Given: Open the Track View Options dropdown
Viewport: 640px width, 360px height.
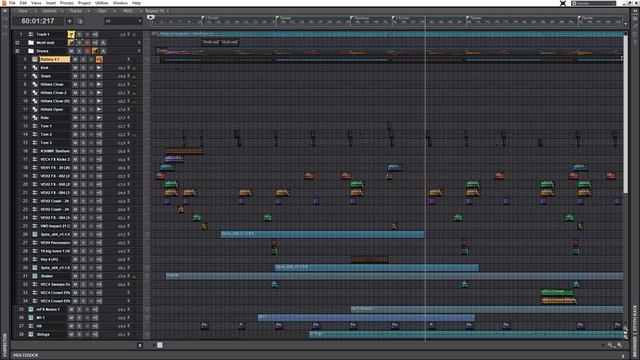Looking at the screenshot, I should (51, 11).
